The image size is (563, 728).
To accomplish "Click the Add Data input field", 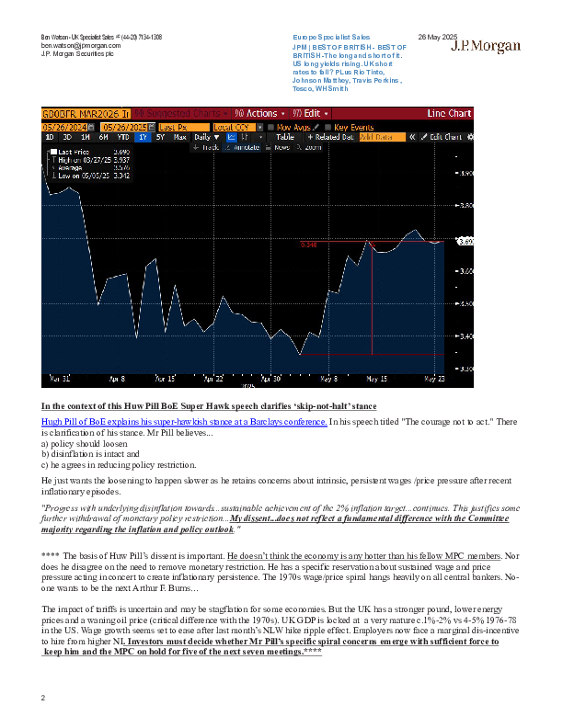I will (x=382, y=137).
